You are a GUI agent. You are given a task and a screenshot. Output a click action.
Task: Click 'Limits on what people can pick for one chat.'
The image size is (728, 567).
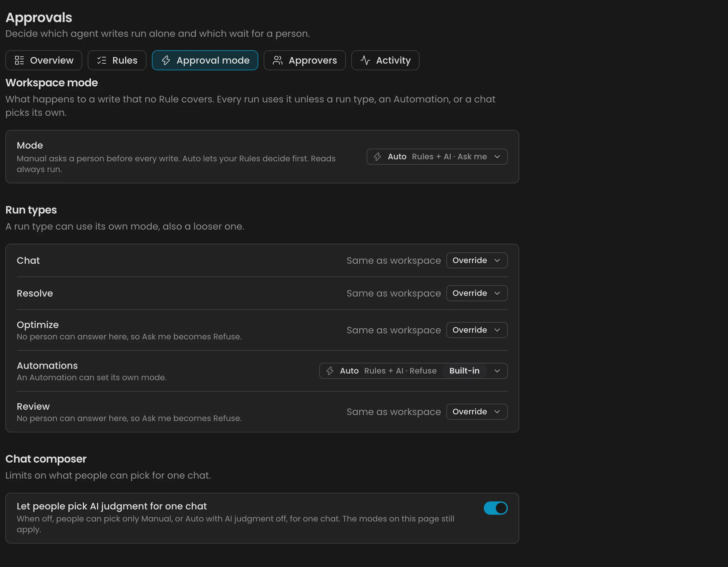[x=108, y=475]
